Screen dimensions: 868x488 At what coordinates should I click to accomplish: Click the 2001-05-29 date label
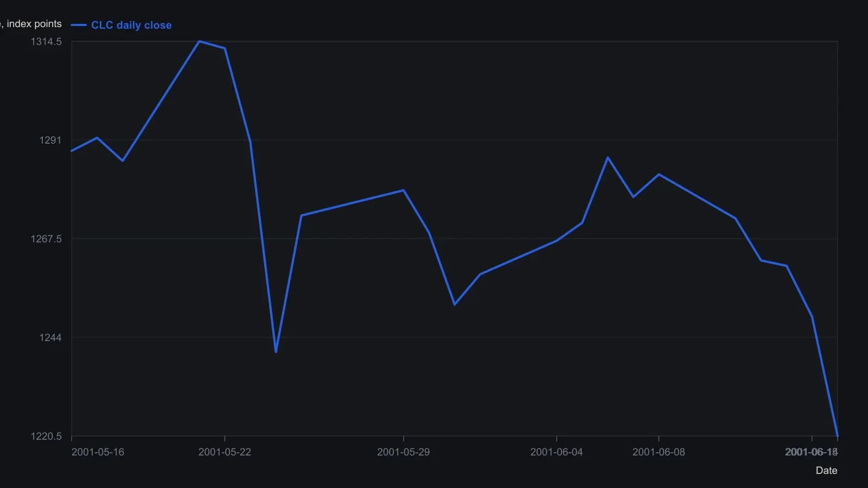pos(404,452)
